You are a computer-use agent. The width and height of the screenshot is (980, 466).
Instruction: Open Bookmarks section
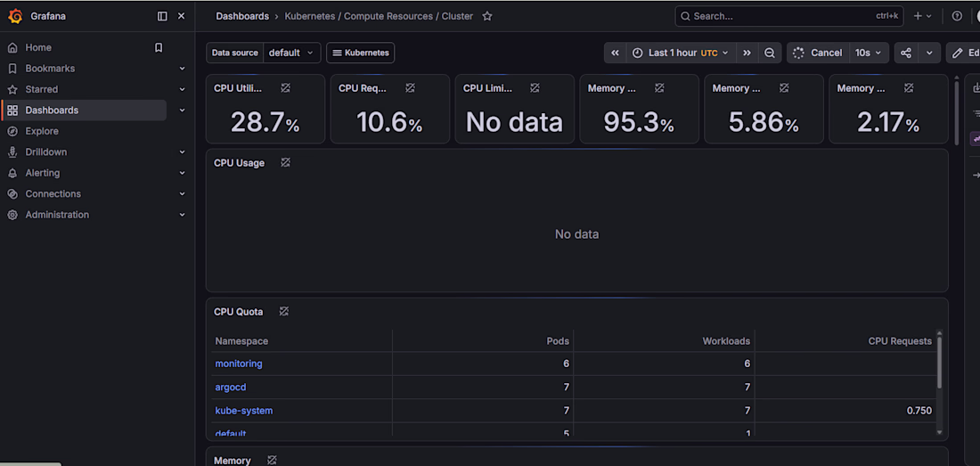pyautogui.click(x=50, y=68)
